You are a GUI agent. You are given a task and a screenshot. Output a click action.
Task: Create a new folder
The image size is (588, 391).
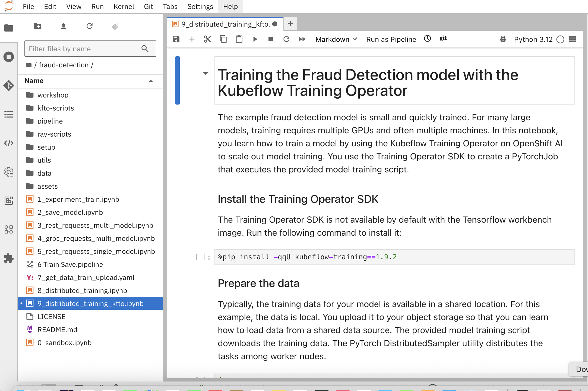point(37,26)
